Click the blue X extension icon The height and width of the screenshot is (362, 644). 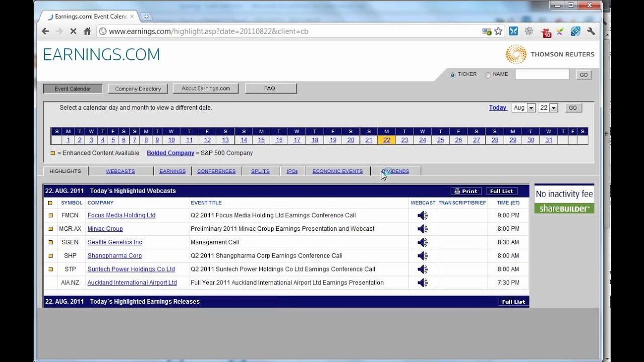(513, 31)
